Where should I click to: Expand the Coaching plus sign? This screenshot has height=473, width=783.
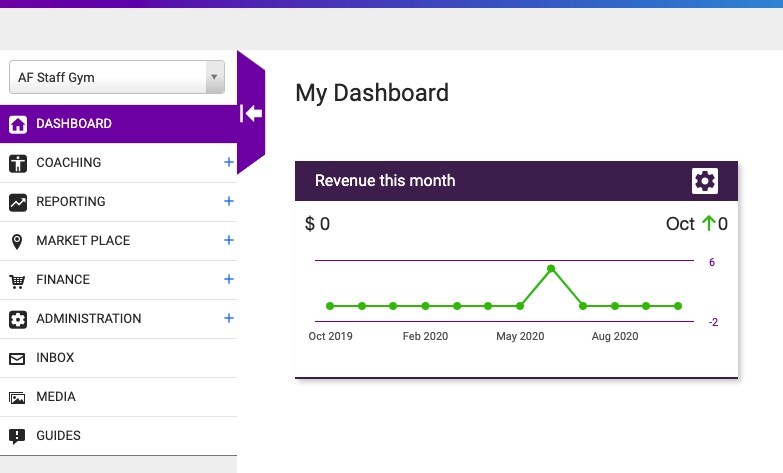pos(229,162)
